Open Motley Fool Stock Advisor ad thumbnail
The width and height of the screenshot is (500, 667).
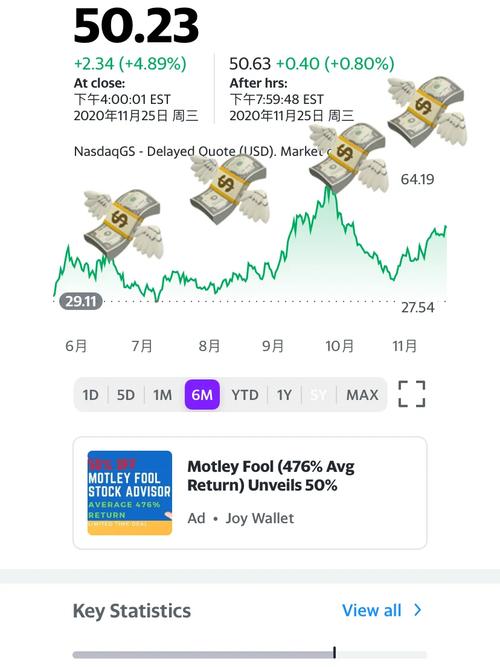(x=130, y=493)
